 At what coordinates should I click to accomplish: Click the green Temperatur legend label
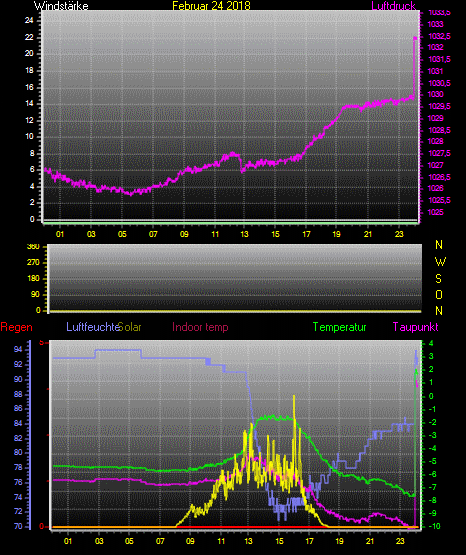(339, 327)
